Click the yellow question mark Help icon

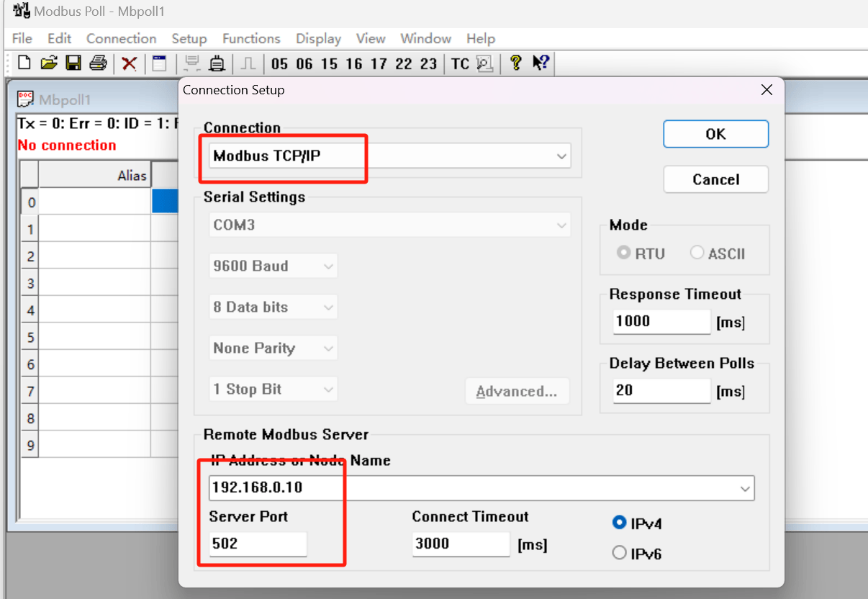pos(515,63)
